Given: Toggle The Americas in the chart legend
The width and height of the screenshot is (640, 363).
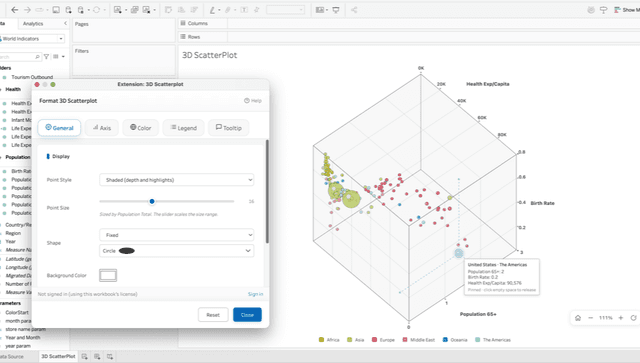Looking at the screenshot, I should point(493,340).
